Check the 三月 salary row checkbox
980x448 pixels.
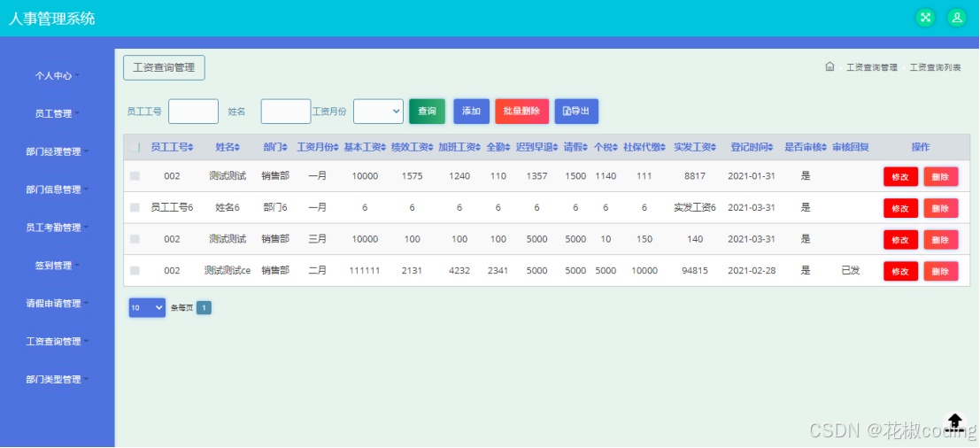(x=135, y=239)
